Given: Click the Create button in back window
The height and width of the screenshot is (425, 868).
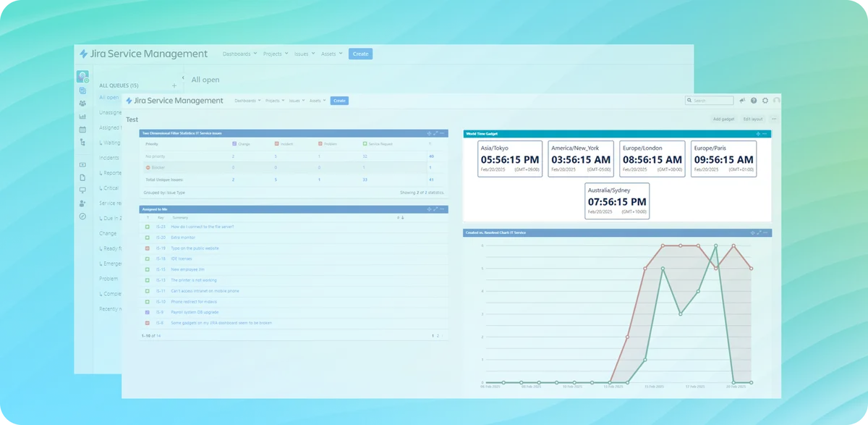Looking at the screenshot, I should click(360, 54).
